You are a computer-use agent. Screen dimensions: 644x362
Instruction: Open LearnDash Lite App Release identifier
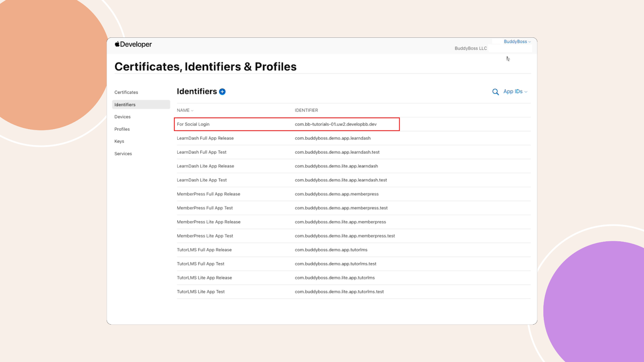point(205,166)
